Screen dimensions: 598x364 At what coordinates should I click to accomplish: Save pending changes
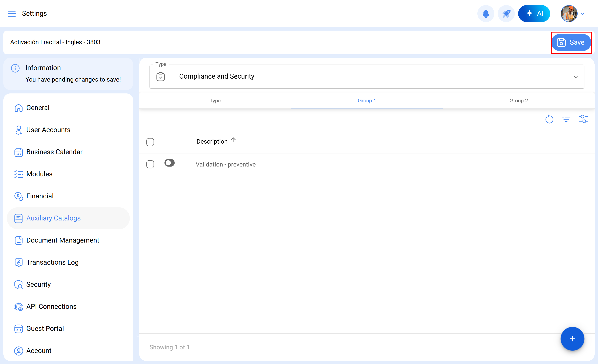571,42
